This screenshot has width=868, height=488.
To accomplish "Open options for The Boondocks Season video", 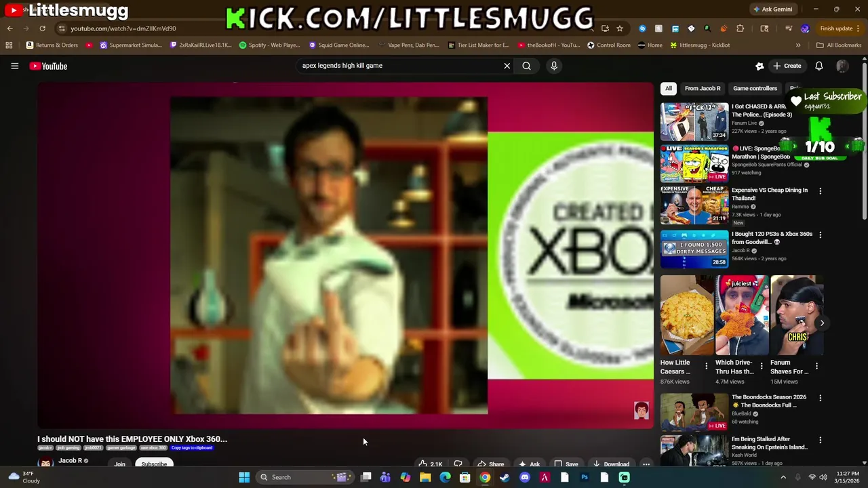I will point(820,398).
